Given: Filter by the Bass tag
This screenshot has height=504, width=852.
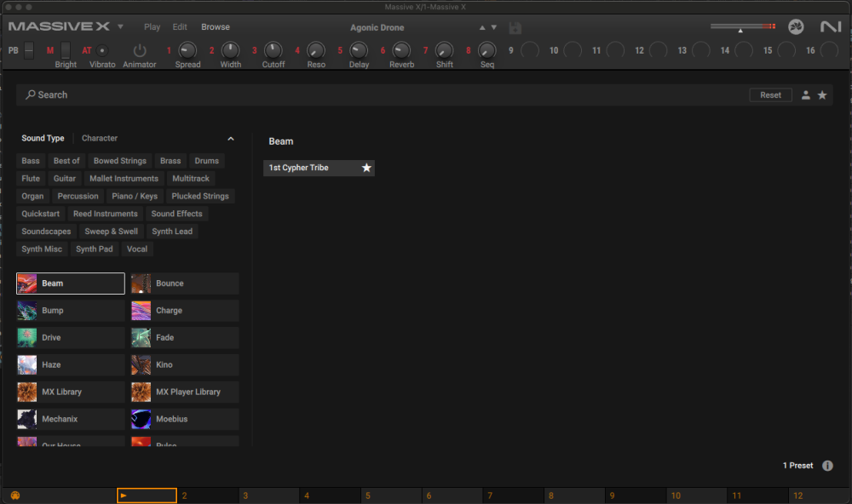Looking at the screenshot, I should (x=31, y=161).
